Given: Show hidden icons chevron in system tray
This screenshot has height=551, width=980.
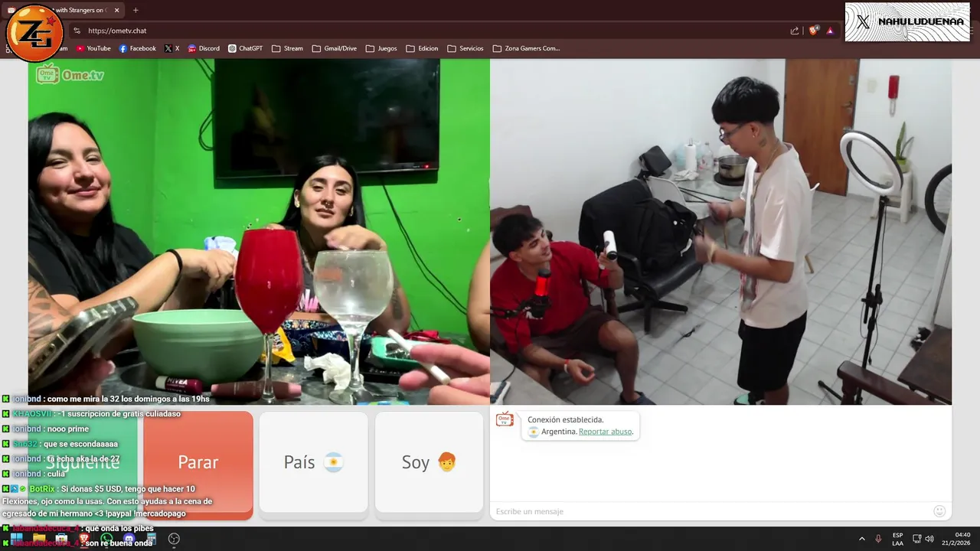Looking at the screenshot, I should (x=861, y=539).
